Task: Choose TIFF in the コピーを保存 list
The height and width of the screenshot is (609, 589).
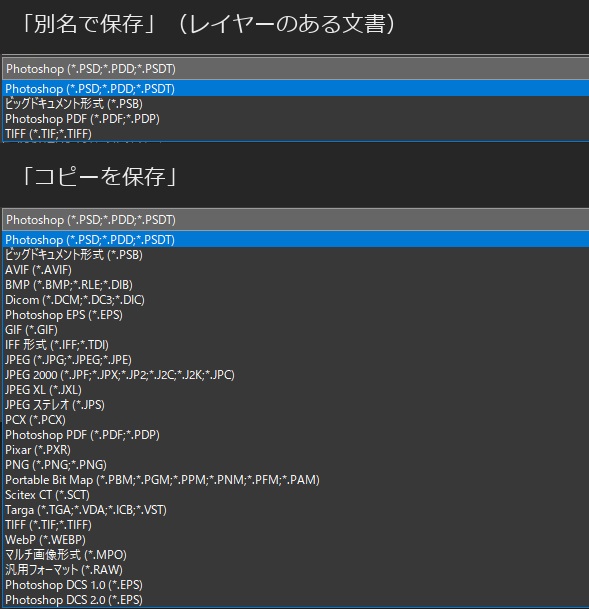Action: click(x=296, y=525)
